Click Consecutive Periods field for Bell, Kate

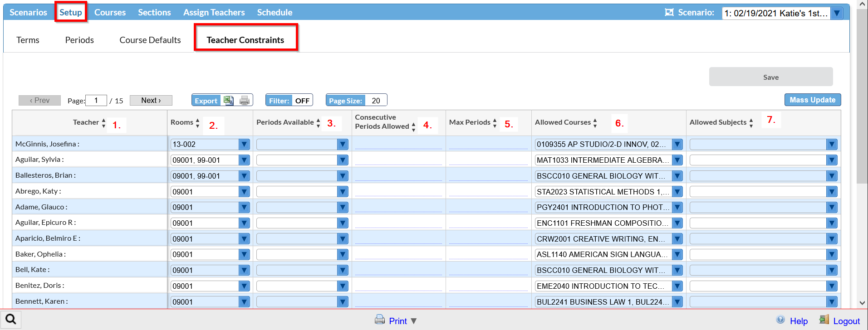tap(398, 270)
